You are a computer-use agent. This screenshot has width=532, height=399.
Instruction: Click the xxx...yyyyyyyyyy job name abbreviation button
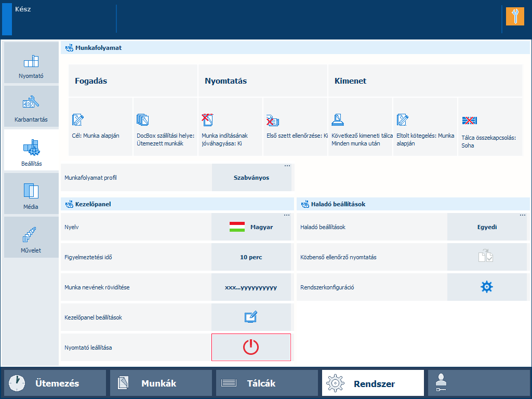[251, 287]
